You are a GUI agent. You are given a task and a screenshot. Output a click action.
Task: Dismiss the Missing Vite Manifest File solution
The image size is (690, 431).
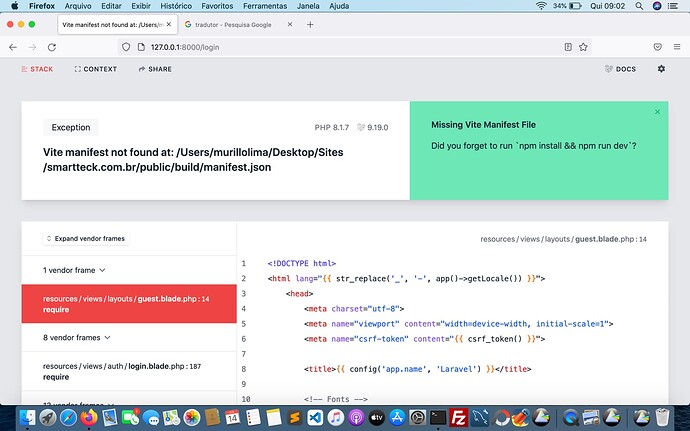(657, 112)
